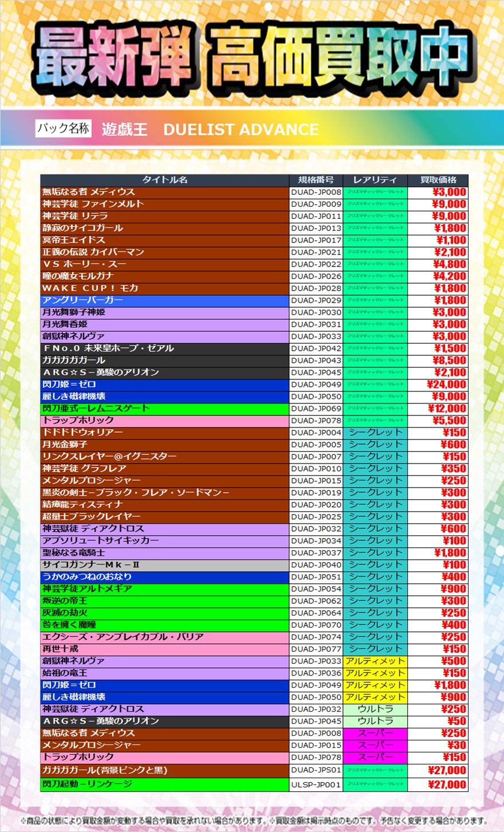The height and width of the screenshot is (832, 504).
Task: Click the タイトル名 column header
Action: (164, 180)
